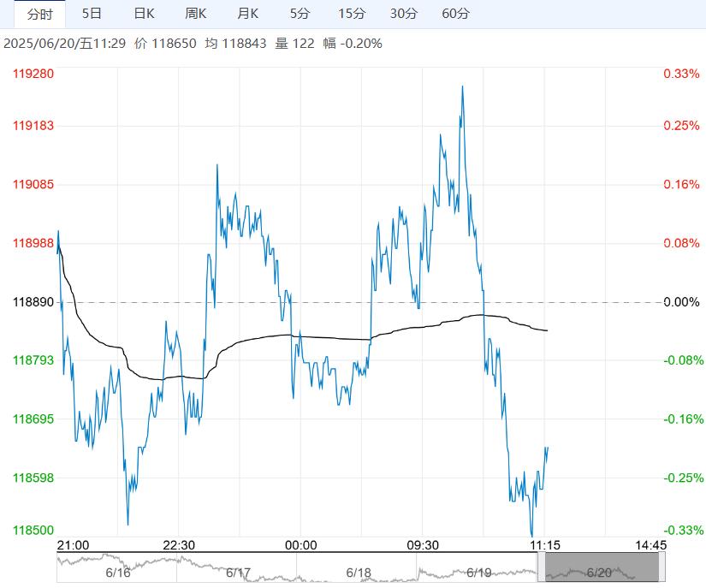Jump to 6/17 in the bottom navigator
Image resolution: width=706 pixels, height=588 pixels.
click(x=237, y=572)
